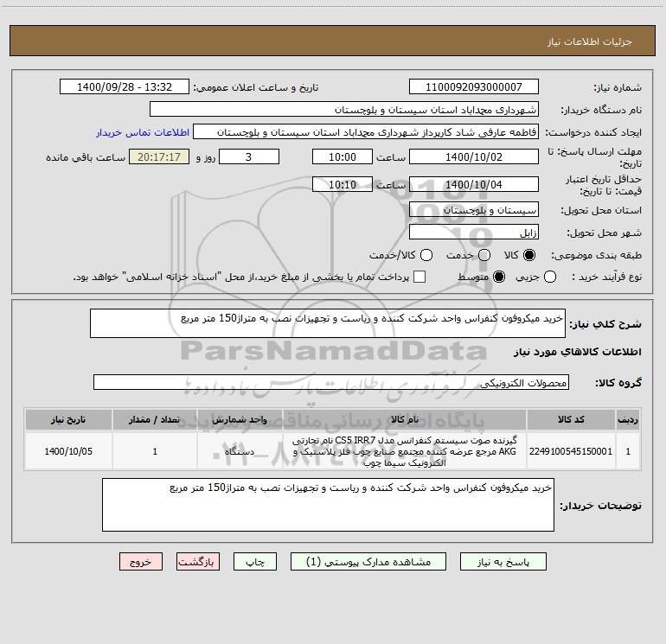Open the اطلاعات تماس خریدار link
Screen dimensions: 666x644
(x=143, y=132)
